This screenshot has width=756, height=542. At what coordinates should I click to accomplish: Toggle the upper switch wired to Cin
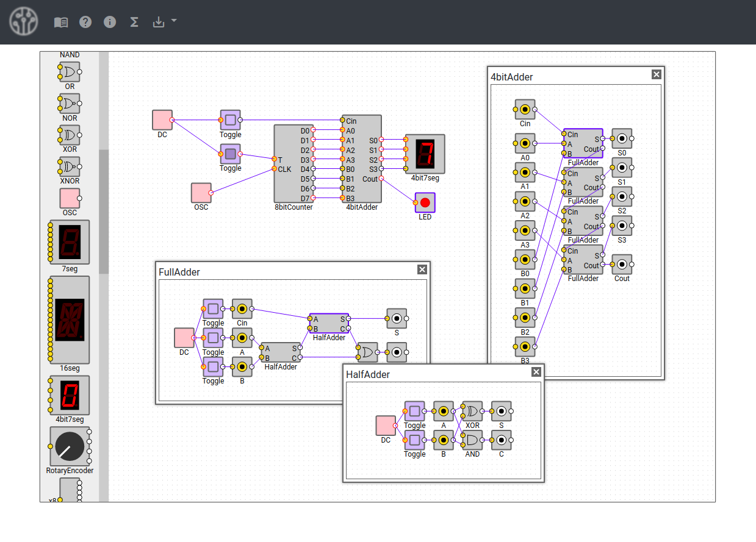click(230, 120)
